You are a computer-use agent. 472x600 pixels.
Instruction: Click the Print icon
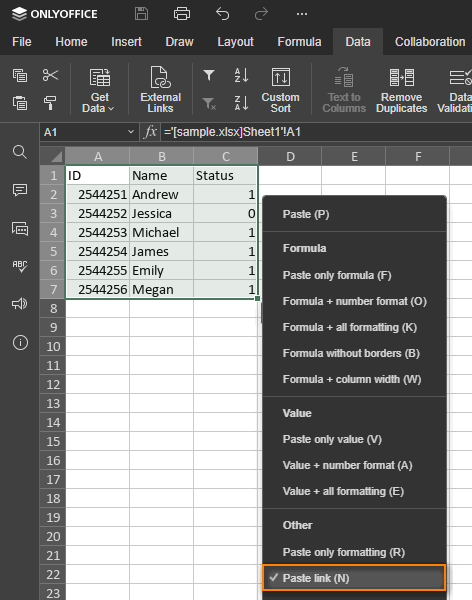tap(181, 14)
